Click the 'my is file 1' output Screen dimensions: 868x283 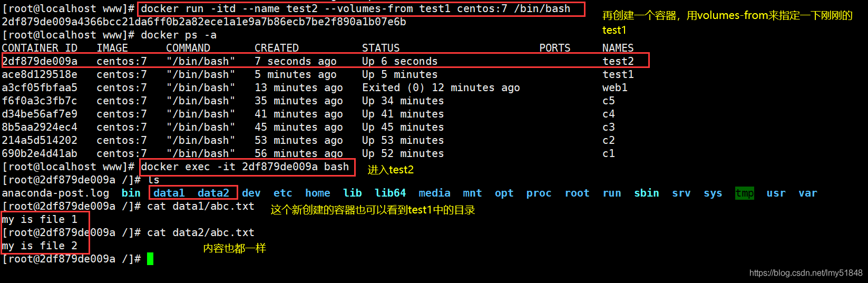(x=40, y=219)
